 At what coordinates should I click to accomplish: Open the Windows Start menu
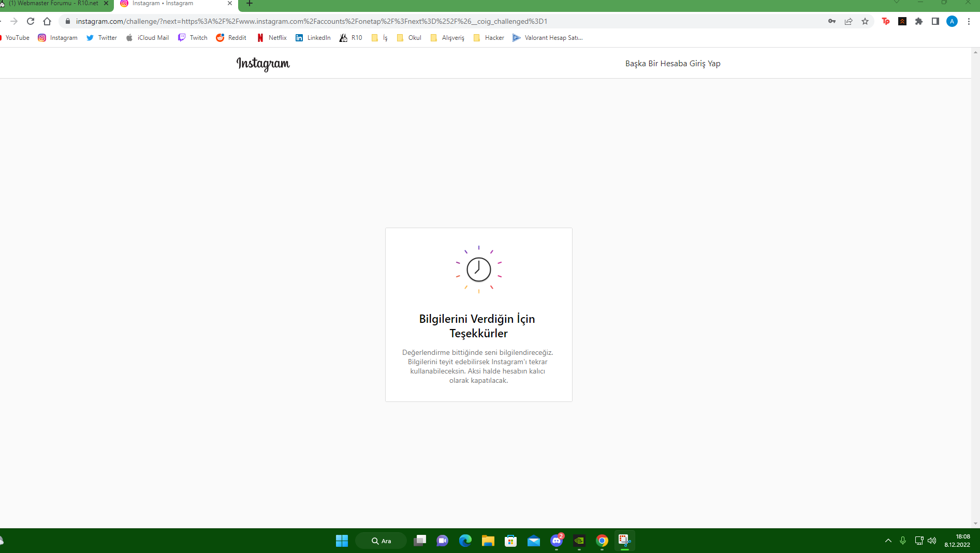pyautogui.click(x=342, y=541)
